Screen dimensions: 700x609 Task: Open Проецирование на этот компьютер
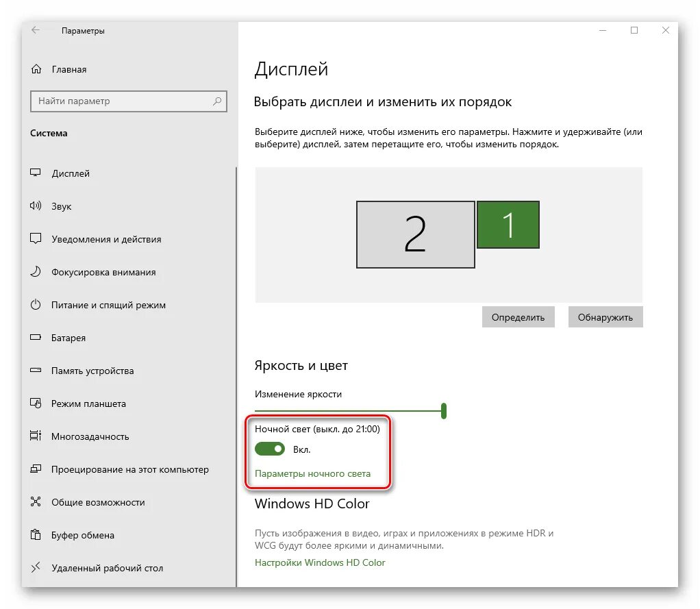[x=130, y=469]
